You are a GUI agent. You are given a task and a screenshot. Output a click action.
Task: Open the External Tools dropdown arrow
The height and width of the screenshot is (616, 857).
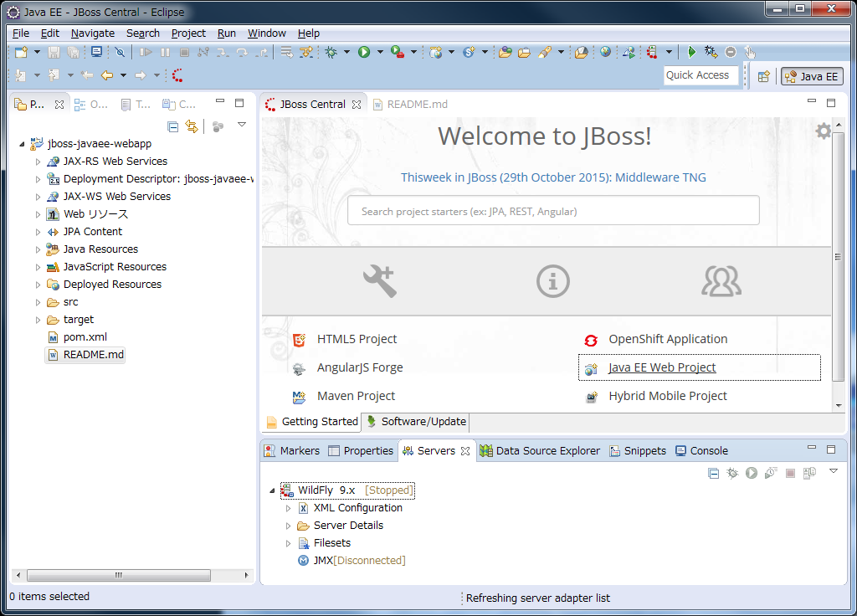point(413,52)
